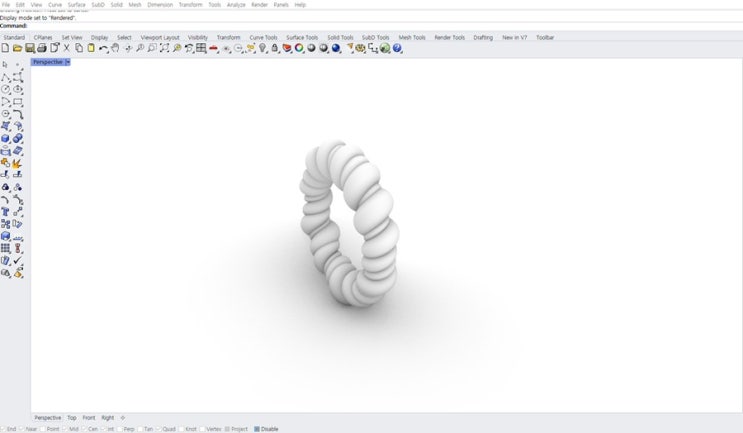This screenshot has height=433, width=743.
Task: Select the arrow pointer tool in sidebar
Action: [x=5, y=64]
